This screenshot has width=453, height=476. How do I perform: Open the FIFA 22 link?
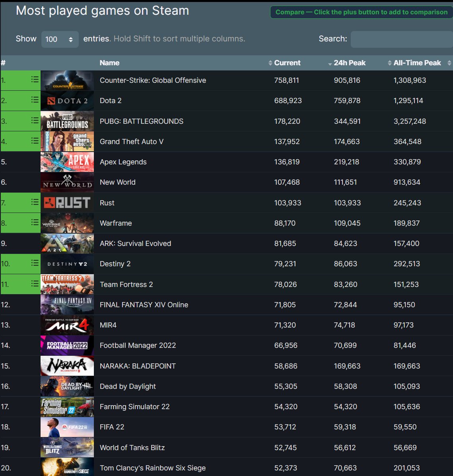[112, 427]
